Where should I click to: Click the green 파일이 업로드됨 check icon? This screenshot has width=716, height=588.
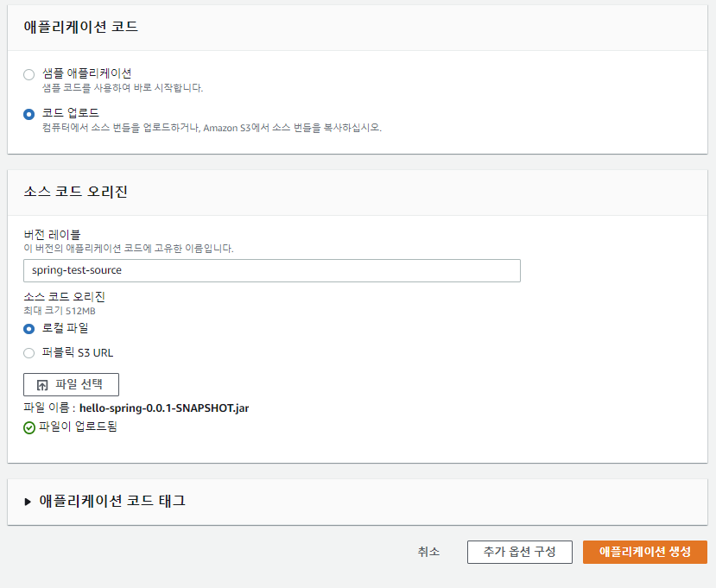point(29,427)
